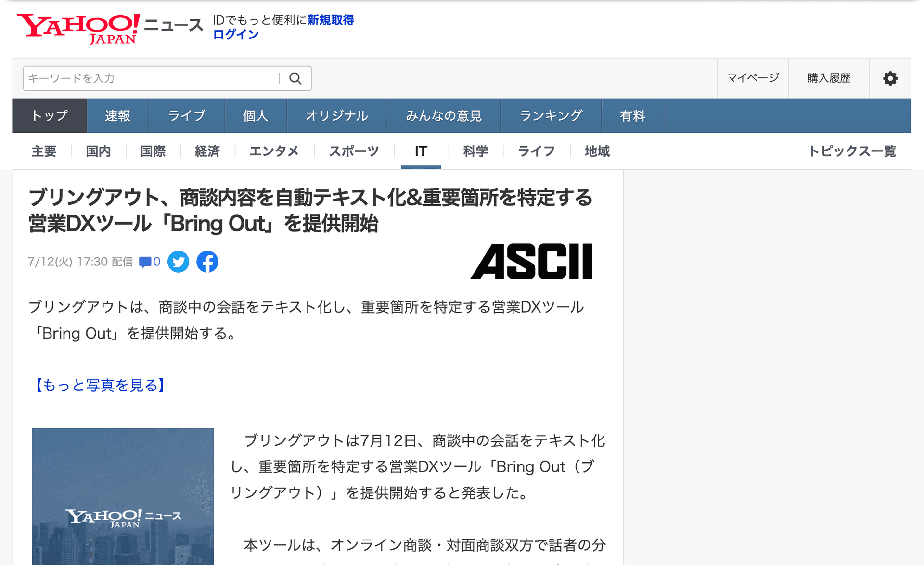Open the 地域 category
Screen dimensions: 924x565
coord(597,151)
